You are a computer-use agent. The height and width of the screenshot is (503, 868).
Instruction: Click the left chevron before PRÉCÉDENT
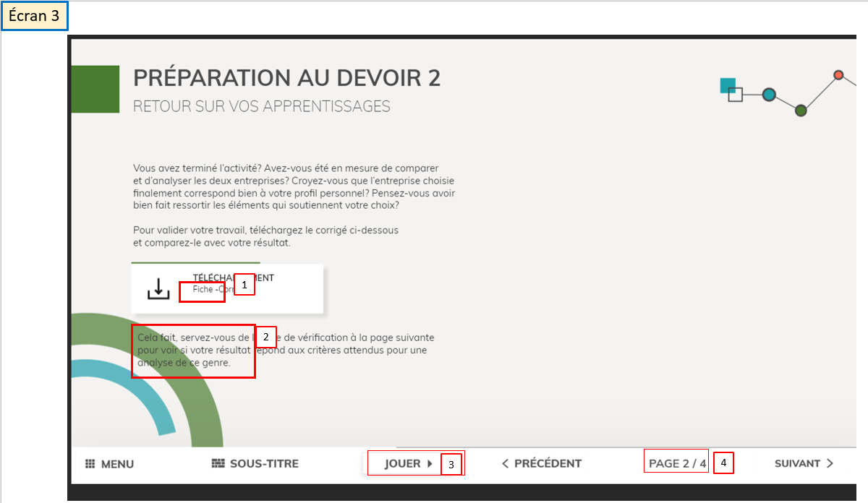coord(505,464)
